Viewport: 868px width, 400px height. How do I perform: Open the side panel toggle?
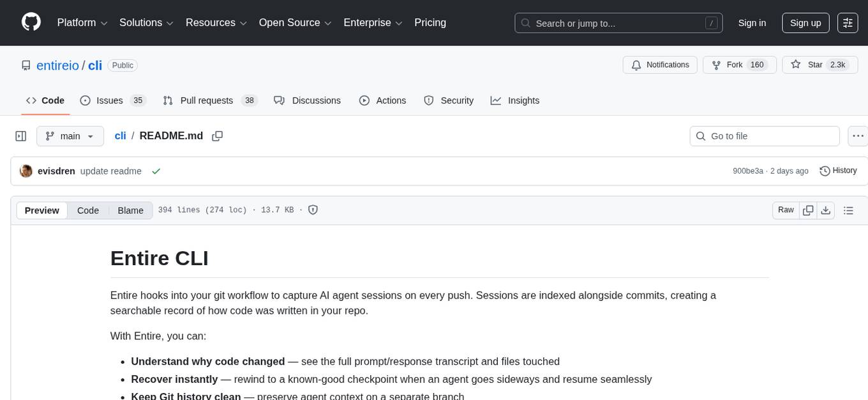(x=20, y=135)
